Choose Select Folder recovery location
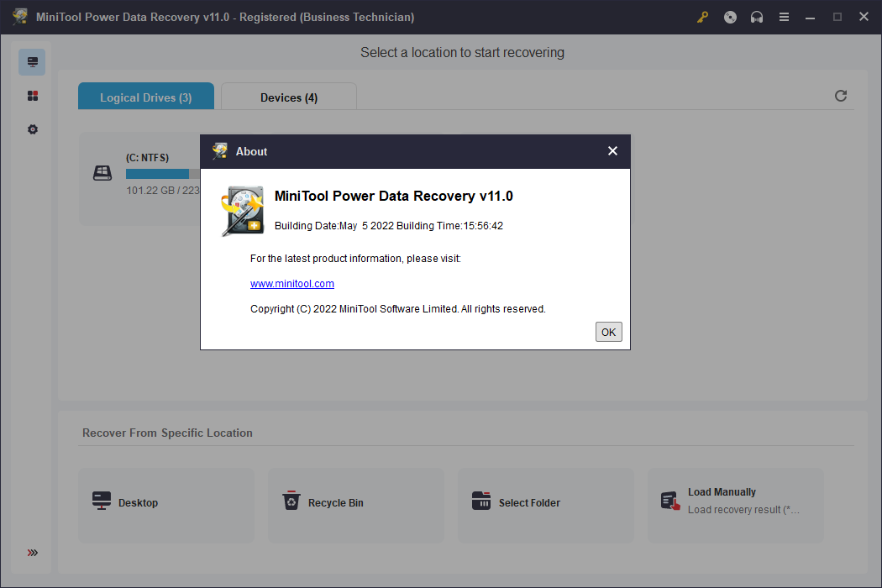 546,506
